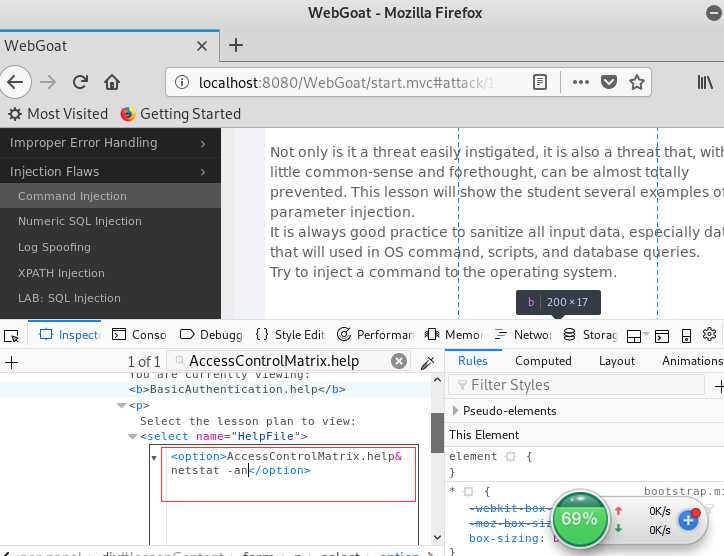Screen dimensions: 724x556
Task: Click in the Filter Styles field
Action: tap(577, 385)
